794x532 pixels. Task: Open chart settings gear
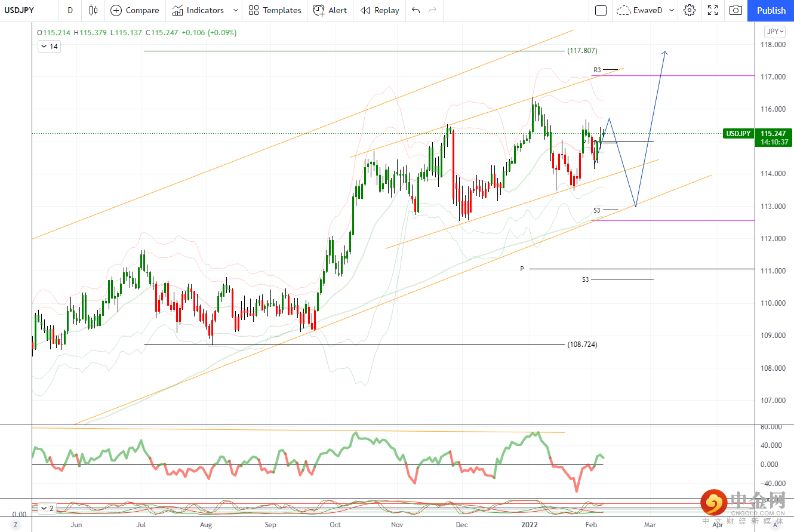pyautogui.click(x=690, y=10)
